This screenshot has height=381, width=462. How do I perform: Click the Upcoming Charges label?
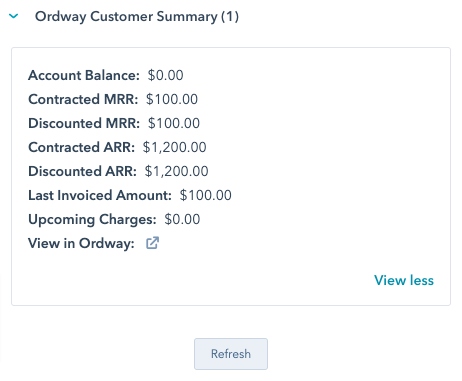click(92, 219)
